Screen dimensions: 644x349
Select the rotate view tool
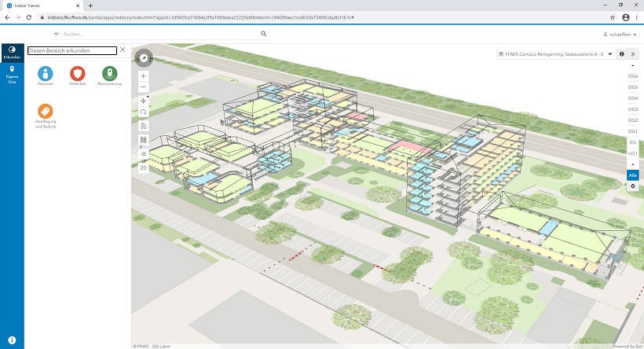144,112
